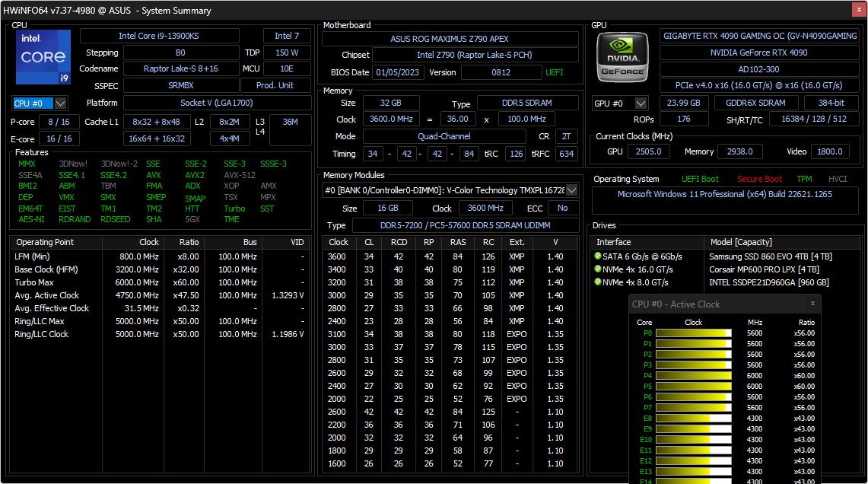Click the Model [Capacity] column header
The height and width of the screenshot is (484, 868).
pyautogui.click(x=782, y=242)
